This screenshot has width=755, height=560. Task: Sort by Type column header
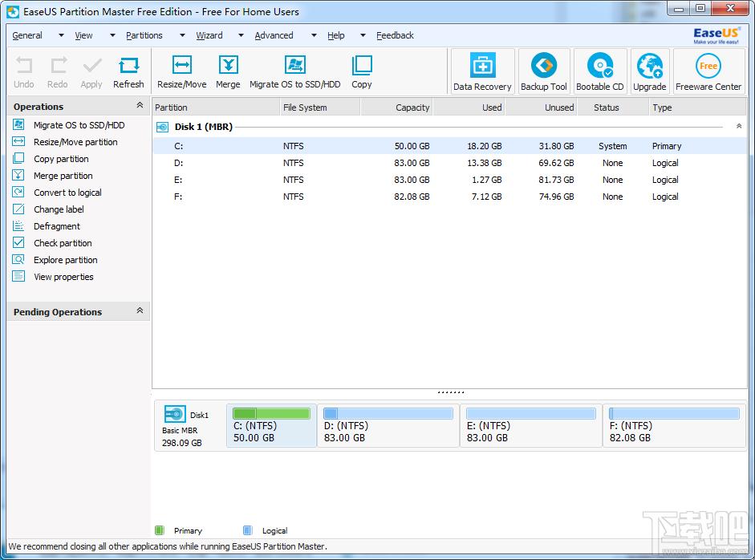(x=697, y=108)
